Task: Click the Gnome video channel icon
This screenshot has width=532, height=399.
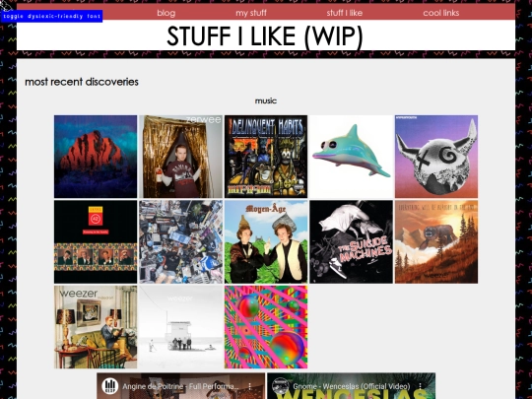Action: coord(280,386)
